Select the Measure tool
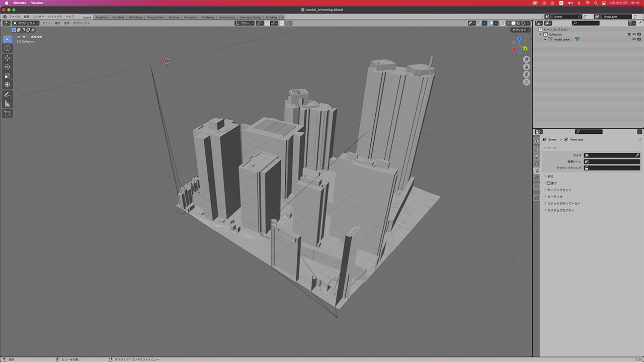 click(x=8, y=104)
